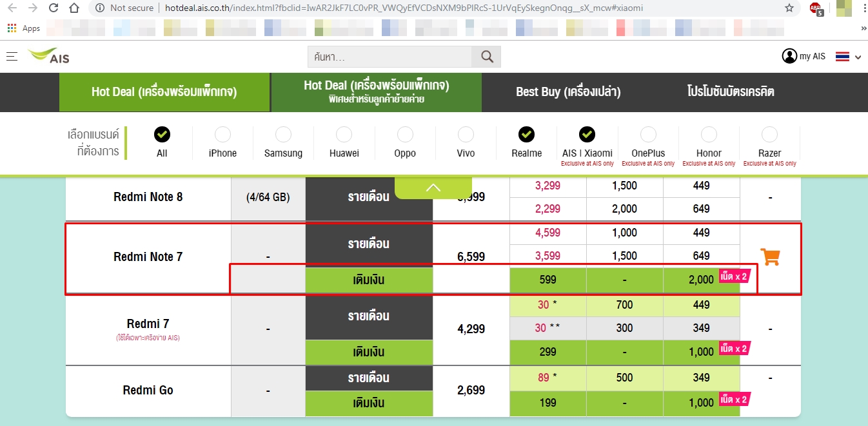Click the browser address bar URL
Viewport: 868px width, 426px height.
pos(404,8)
